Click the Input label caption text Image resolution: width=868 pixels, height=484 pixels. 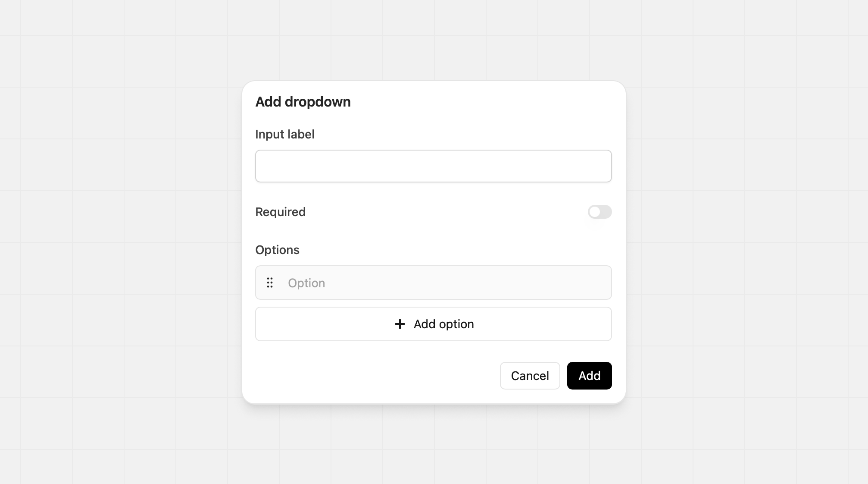click(x=285, y=134)
